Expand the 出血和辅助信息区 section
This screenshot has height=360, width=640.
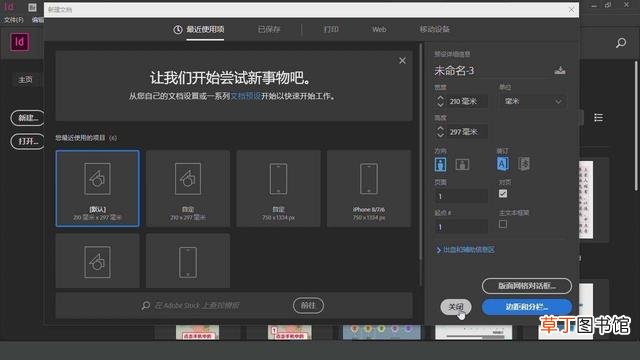pyautogui.click(x=465, y=250)
